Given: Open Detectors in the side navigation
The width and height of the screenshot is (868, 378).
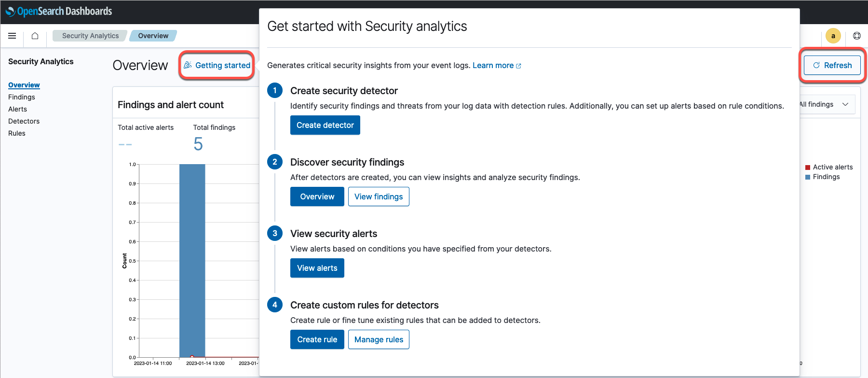Looking at the screenshot, I should point(24,121).
